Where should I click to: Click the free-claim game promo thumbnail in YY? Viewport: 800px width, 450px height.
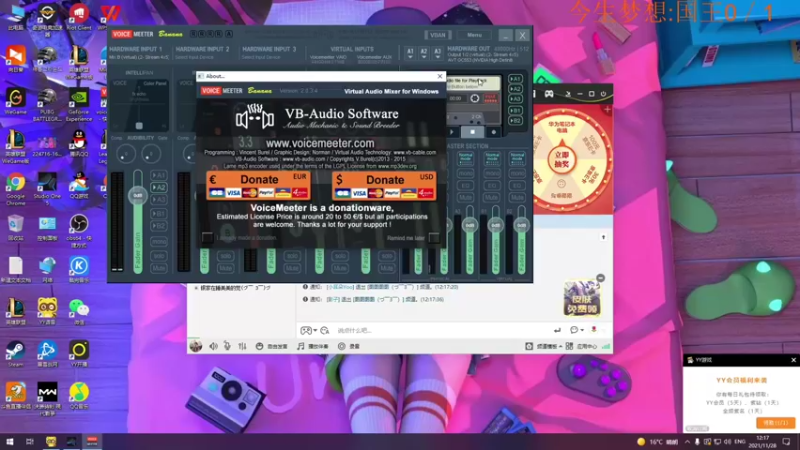pyautogui.click(x=582, y=297)
